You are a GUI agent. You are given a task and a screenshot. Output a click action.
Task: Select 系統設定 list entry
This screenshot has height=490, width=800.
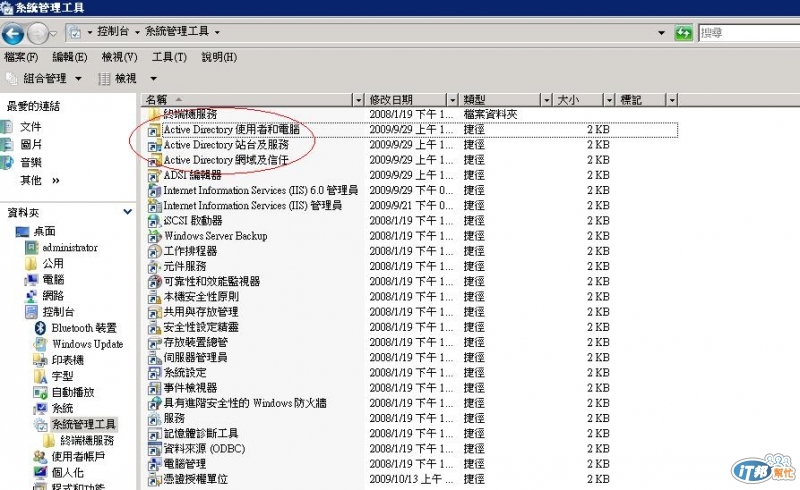coord(185,373)
